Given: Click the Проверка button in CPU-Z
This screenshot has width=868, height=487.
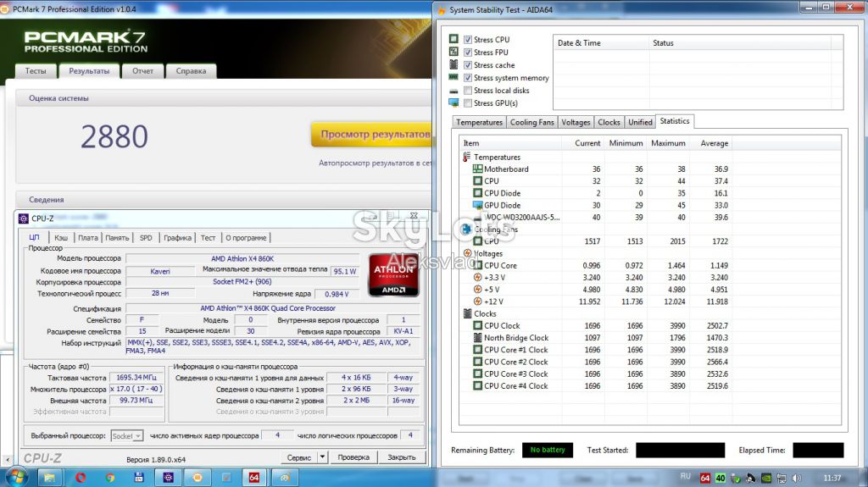Looking at the screenshot, I should coord(353,457).
